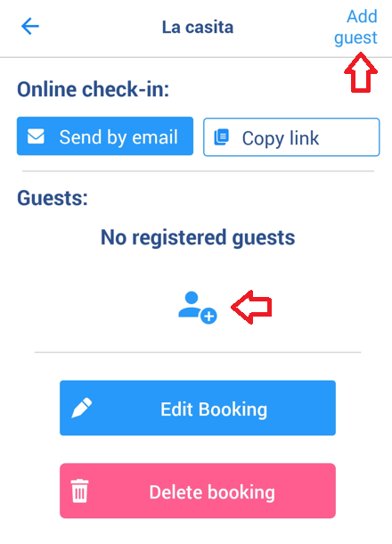Click the red left-pointing arrow annotation
Image resolution: width=392 pixels, height=544 pixels.
251,308
